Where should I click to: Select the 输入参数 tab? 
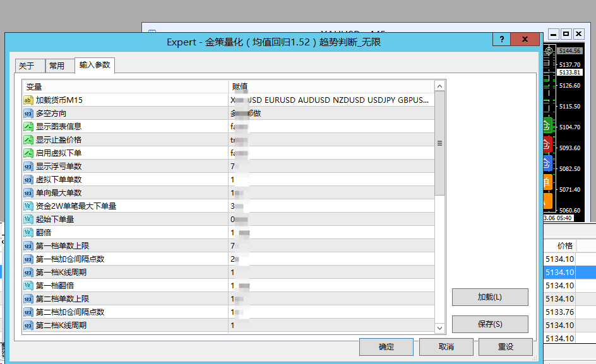(95, 65)
